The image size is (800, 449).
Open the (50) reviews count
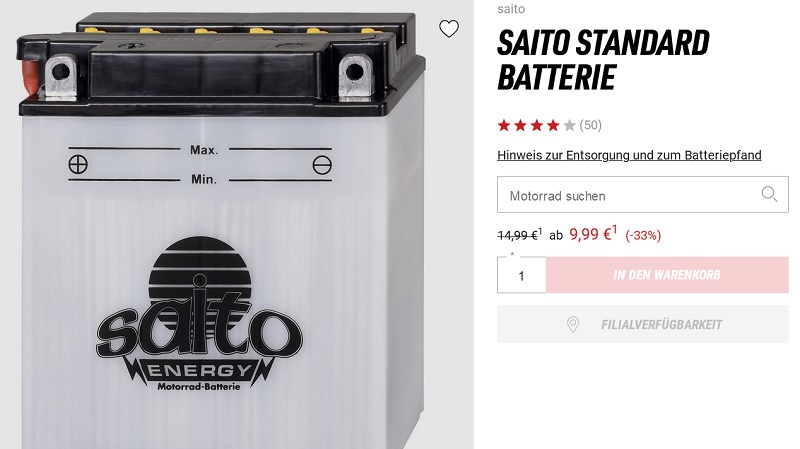(591, 125)
